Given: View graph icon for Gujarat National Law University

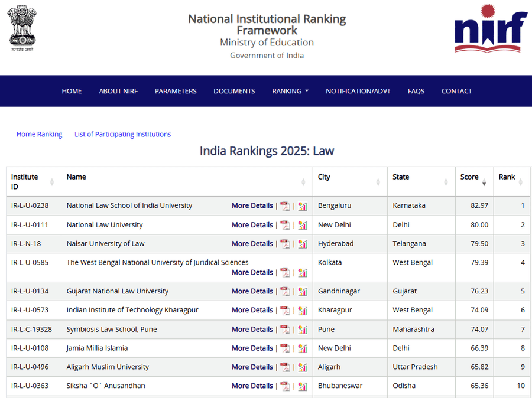Looking at the screenshot, I should pyautogui.click(x=303, y=291).
